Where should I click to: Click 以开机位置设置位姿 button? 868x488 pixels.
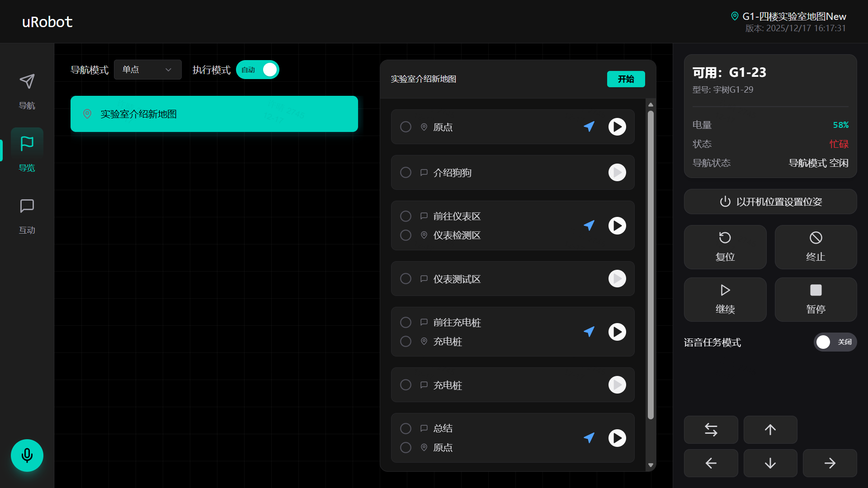tap(770, 202)
